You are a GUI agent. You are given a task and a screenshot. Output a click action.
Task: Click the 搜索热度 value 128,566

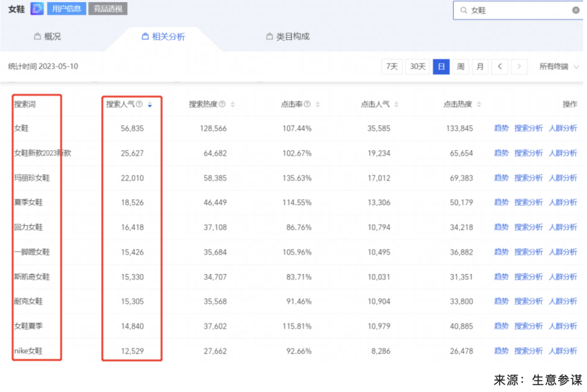point(214,128)
